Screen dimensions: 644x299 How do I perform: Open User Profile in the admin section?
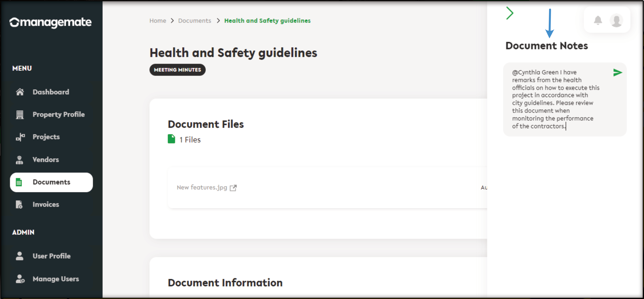pos(51,256)
